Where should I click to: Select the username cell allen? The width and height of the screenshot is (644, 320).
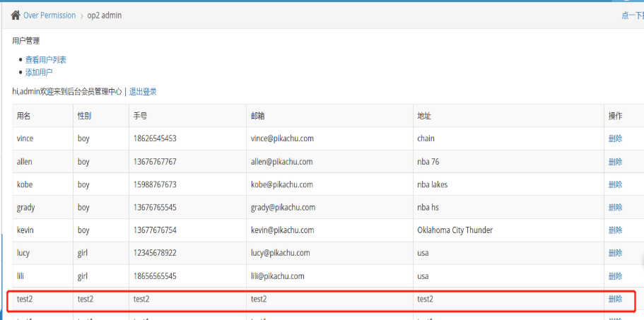coord(24,162)
